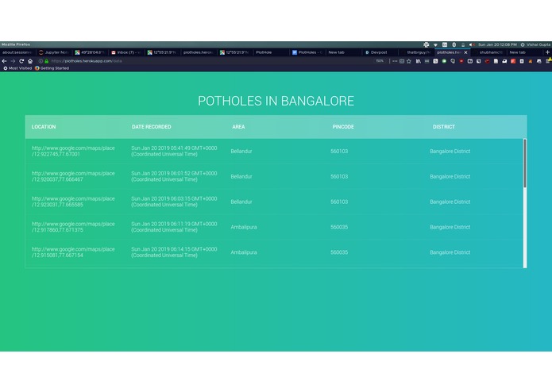The width and height of the screenshot is (552, 392).
Task: Open the Wi-Fi network indicator
Action: point(435,44)
